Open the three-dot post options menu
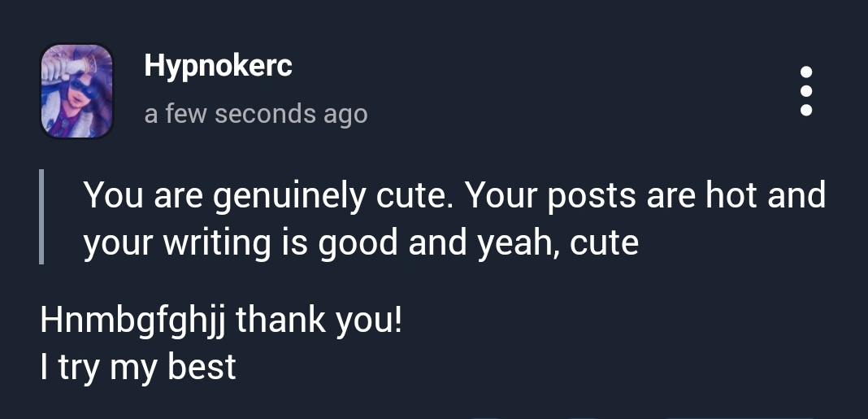The height and width of the screenshot is (419, 868). [x=806, y=91]
